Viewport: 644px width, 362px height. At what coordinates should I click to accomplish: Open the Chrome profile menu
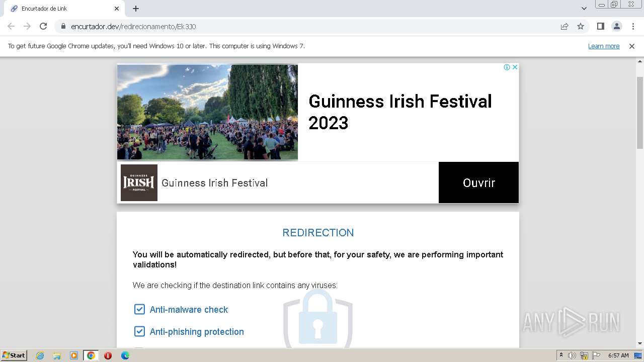pos(616,26)
